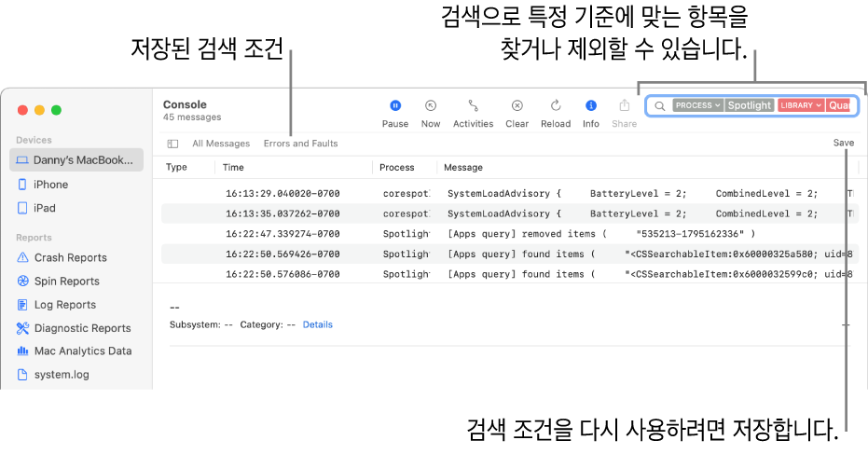
Task: Open the Details link
Action: [x=317, y=324]
